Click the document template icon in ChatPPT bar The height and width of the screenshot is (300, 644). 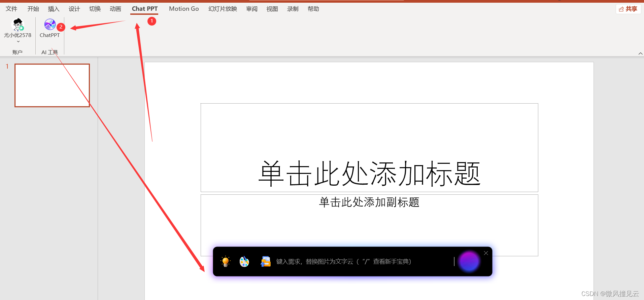[x=266, y=261]
